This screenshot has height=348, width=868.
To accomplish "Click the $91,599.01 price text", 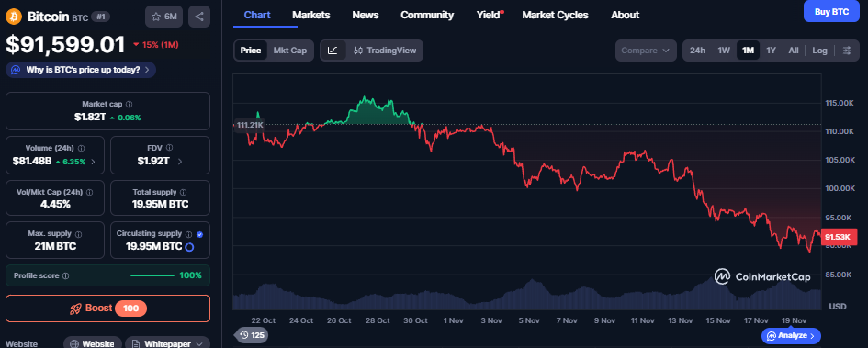I will (66, 45).
